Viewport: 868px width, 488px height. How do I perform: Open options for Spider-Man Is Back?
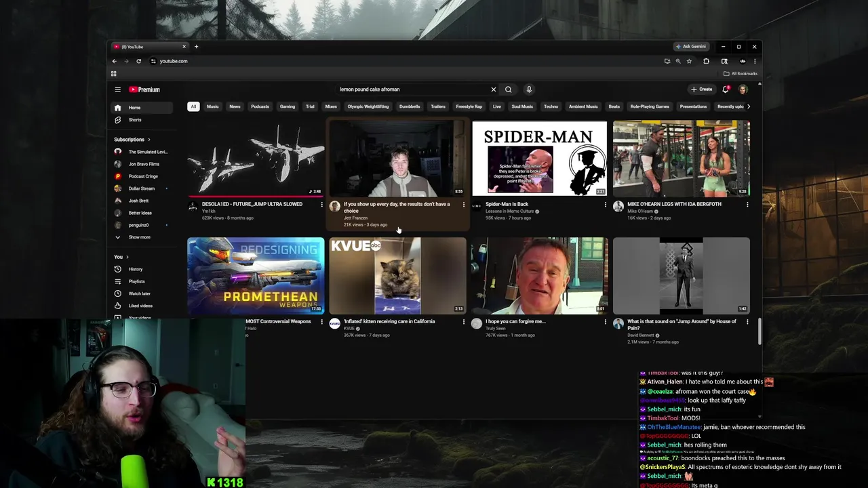(x=606, y=205)
